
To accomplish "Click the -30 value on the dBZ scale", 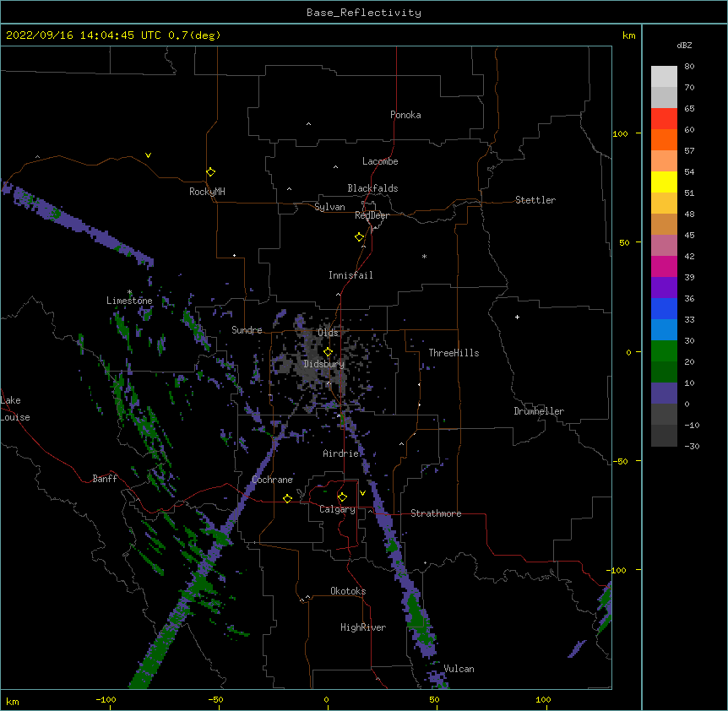I will click(x=692, y=446).
